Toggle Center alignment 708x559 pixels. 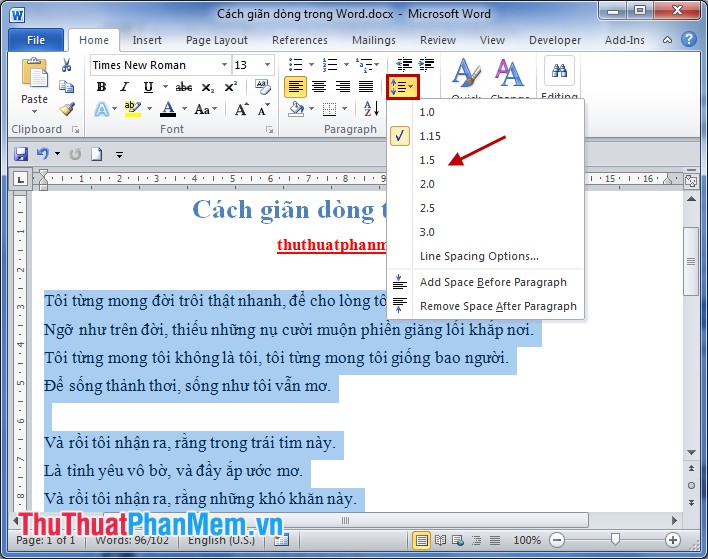tap(319, 86)
